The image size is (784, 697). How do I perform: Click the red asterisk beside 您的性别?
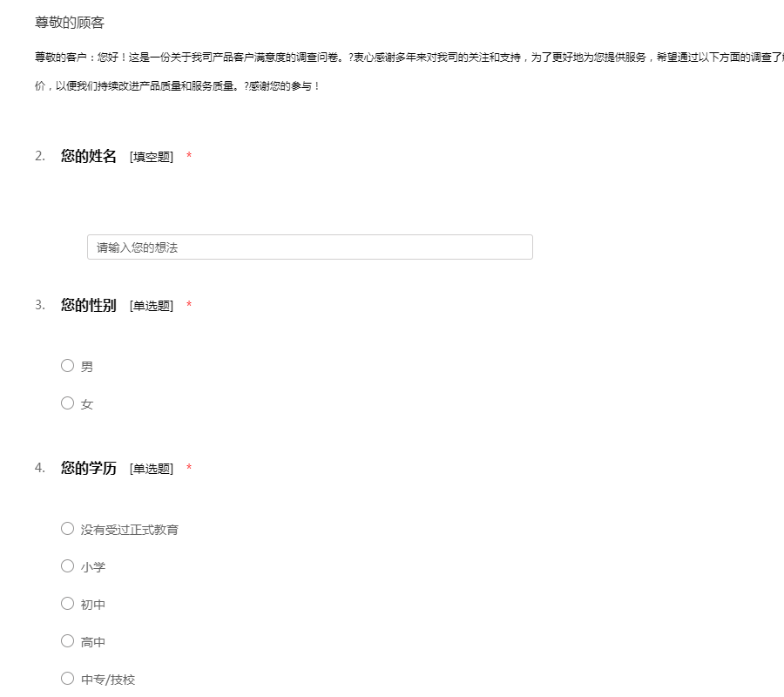[189, 306]
